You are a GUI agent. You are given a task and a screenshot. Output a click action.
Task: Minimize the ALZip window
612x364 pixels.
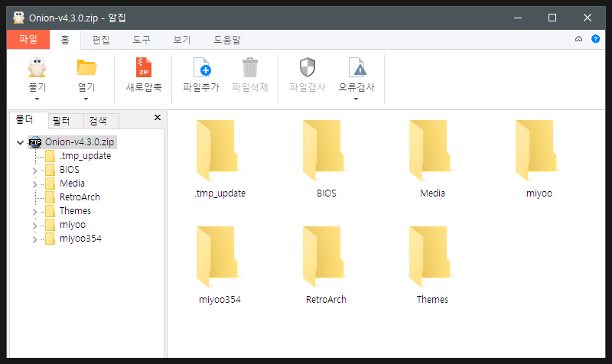[518, 18]
